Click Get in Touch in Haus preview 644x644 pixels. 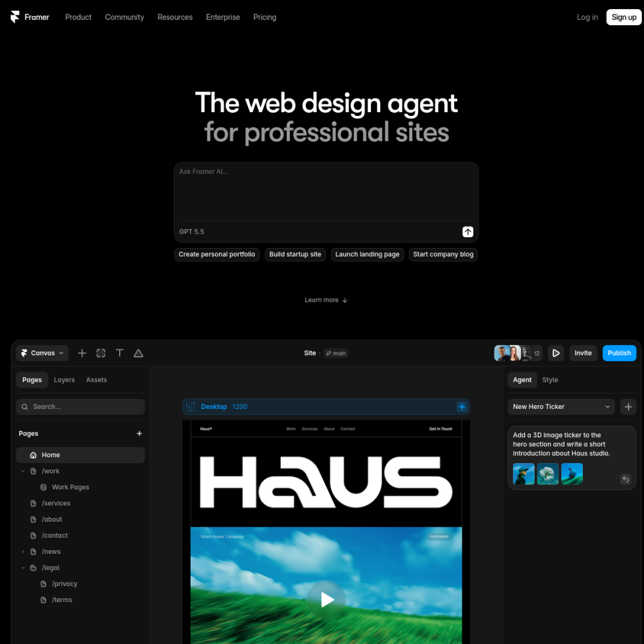(x=440, y=429)
